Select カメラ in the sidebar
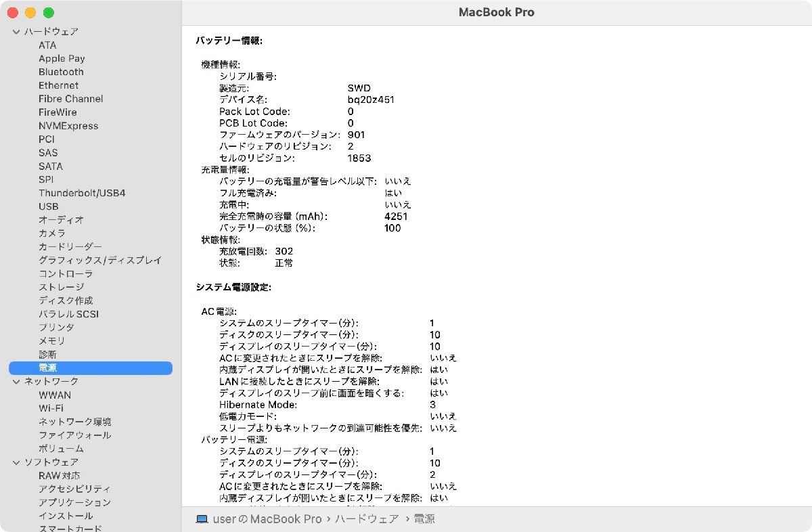This screenshot has width=812, height=532. tap(52, 234)
